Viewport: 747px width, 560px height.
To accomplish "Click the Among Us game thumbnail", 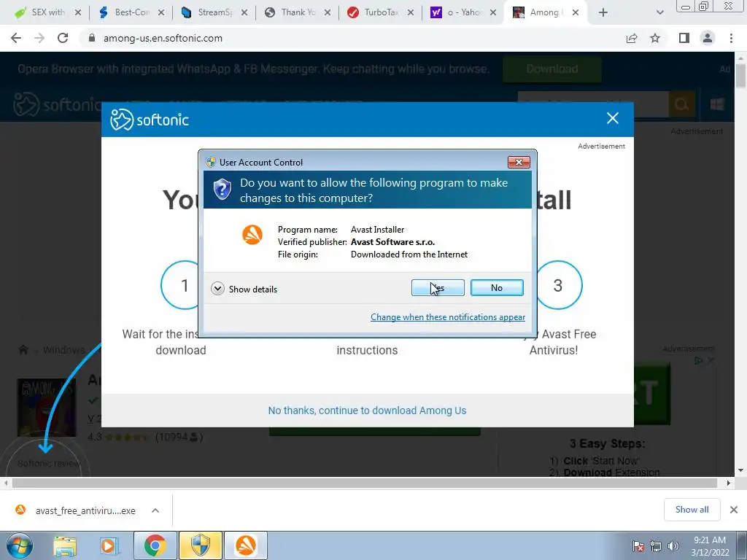I will [x=47, y=408].
